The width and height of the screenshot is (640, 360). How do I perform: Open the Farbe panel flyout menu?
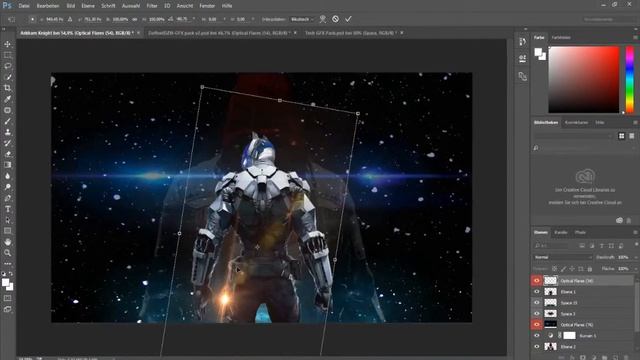635,37
